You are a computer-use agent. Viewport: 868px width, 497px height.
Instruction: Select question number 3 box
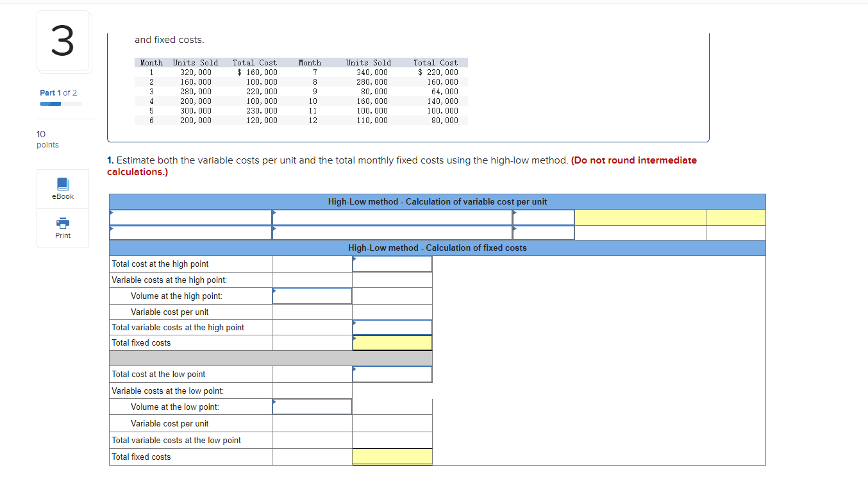tap(63, 40)
